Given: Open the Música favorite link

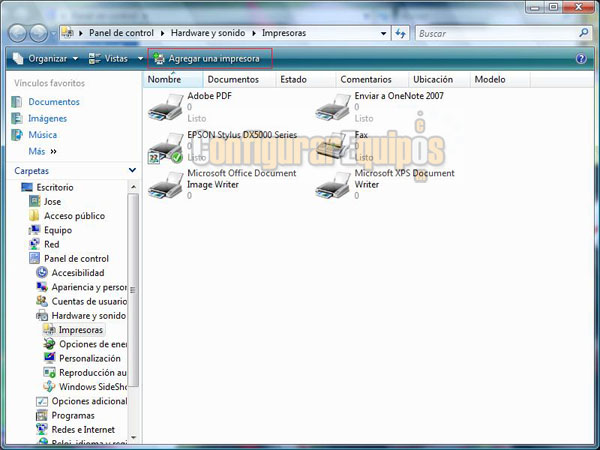Looking at the screenshot, I should [x=42, y=135].
